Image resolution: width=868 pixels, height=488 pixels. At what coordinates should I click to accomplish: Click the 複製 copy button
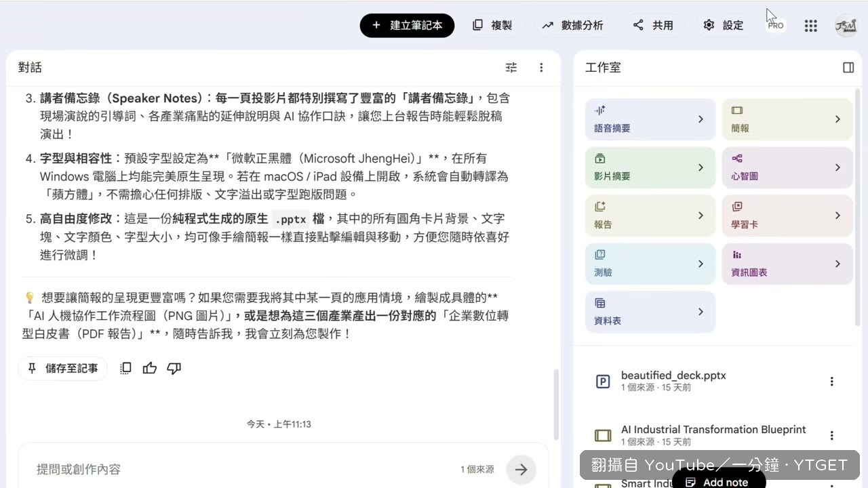coord(492,25)
